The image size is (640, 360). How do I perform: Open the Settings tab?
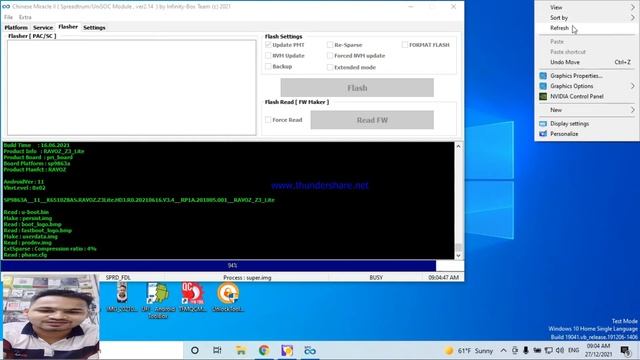click(x=94, y=27)
